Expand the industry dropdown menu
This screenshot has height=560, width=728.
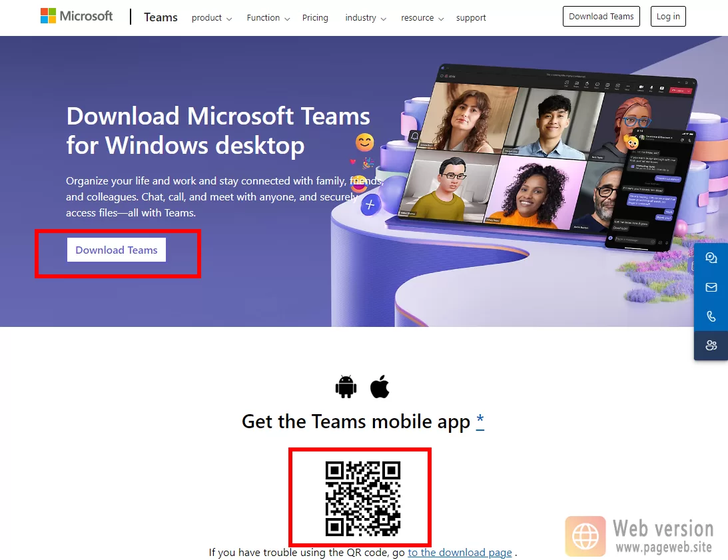click(x=366, y=17)
